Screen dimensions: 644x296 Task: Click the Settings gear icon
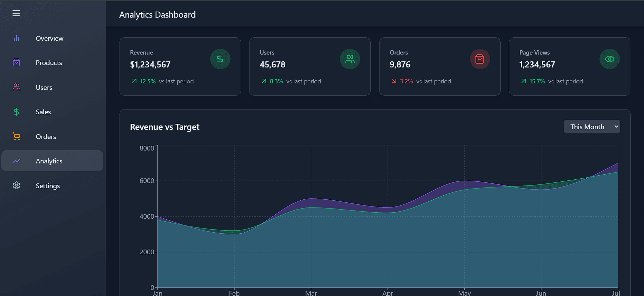click(16, 185)
